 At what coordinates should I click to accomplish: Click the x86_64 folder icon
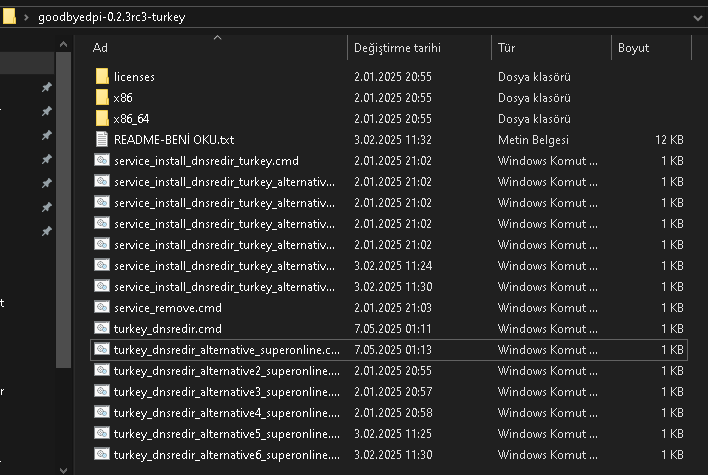tap(102, 119)
